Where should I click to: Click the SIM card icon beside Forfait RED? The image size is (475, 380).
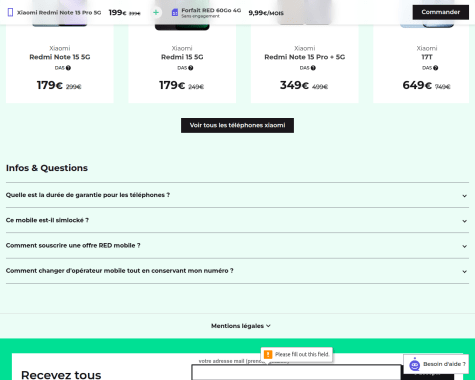[175, 13]
